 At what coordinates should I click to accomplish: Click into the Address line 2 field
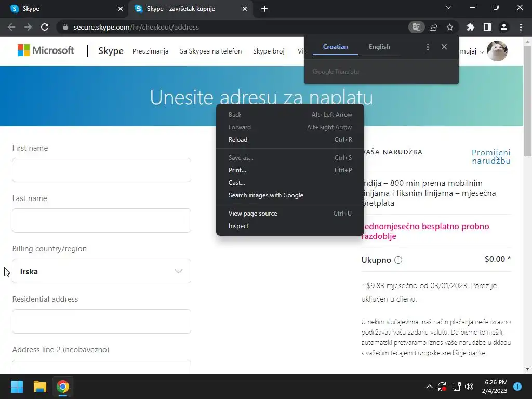pos(101,367)
